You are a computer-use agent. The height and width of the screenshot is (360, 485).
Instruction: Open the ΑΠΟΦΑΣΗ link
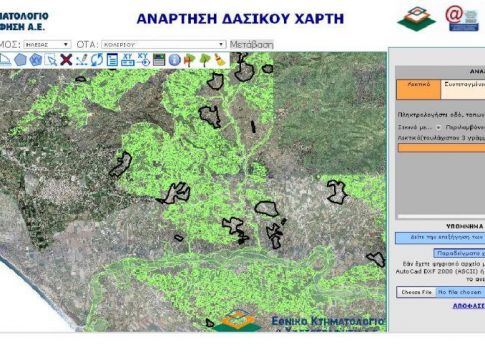(469, 306)
